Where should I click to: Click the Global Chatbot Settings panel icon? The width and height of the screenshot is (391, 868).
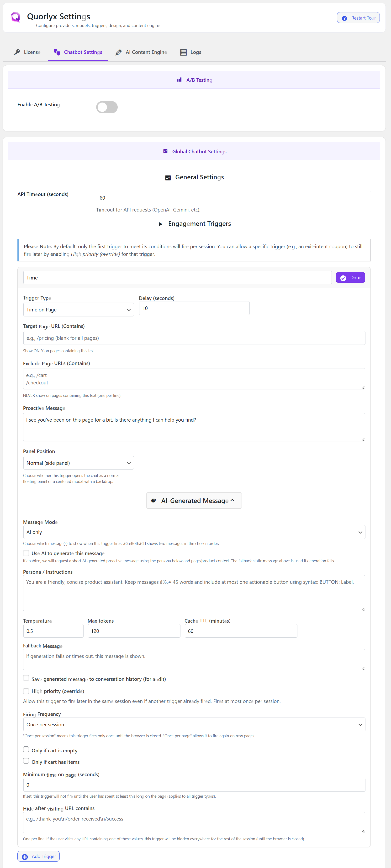(165, 151)
